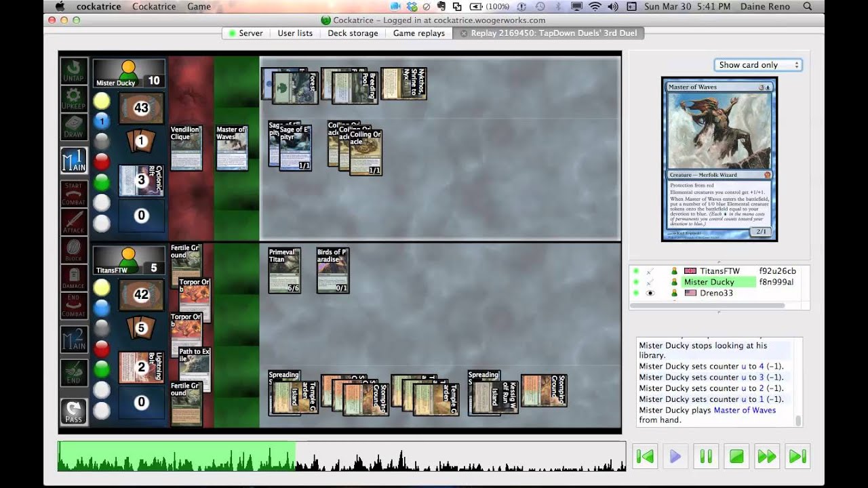Click the Nykthos, Shrine to Nyx card
This screenshot has width=868, height=488.
point(403,83)
